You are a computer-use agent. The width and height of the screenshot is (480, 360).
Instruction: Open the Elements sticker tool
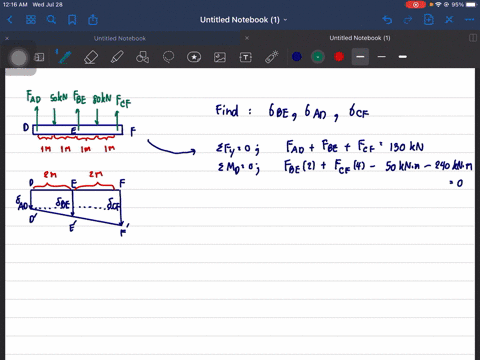pos(194,57)
